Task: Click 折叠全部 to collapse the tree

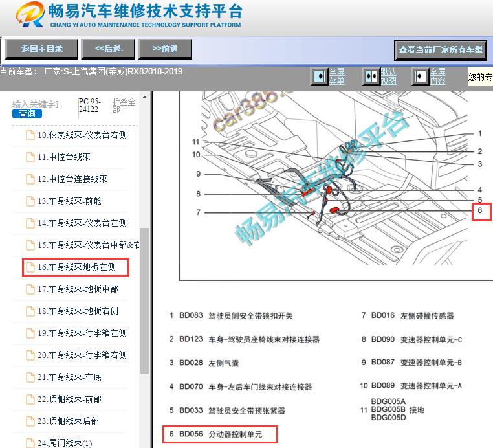Action: pyautogui.click(x=124, y=106)
